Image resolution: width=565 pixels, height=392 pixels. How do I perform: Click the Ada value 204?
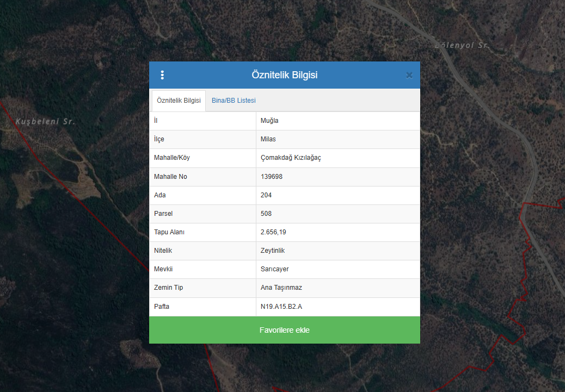(x=266, y=195)
